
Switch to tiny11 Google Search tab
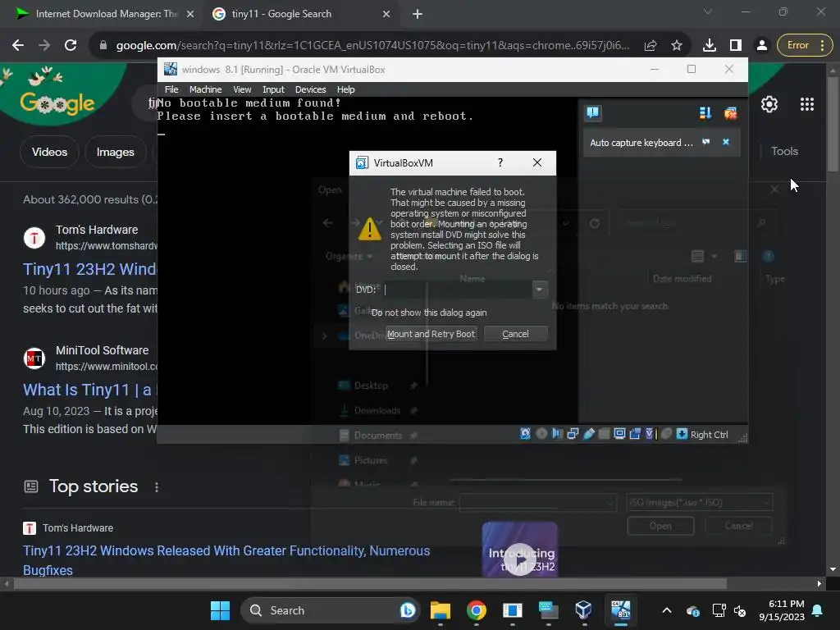pyautogui.click(x=300, y=14)
